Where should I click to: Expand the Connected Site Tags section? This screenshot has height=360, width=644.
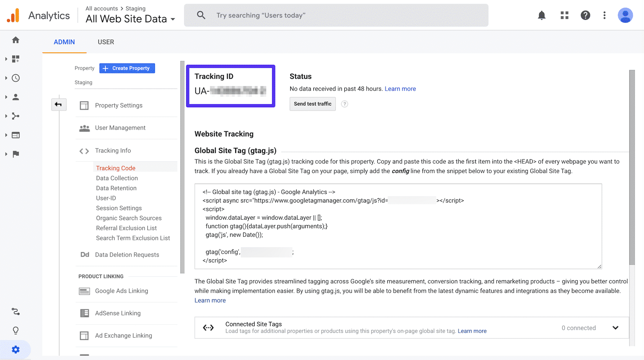(616, 327)
